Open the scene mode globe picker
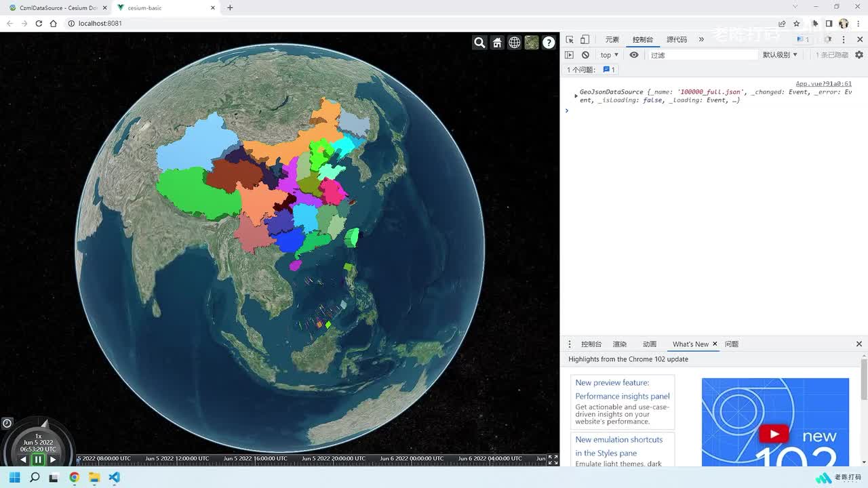Viewport: 868px width, 488px height. pyautogui.click(x=515, y=43)
